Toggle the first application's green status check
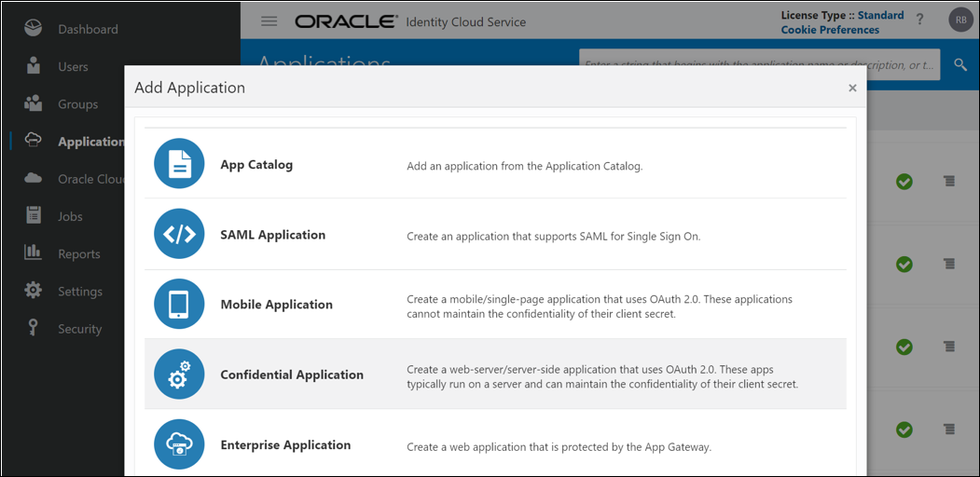This screenshot has height=477, width=980. coord(904,182)
